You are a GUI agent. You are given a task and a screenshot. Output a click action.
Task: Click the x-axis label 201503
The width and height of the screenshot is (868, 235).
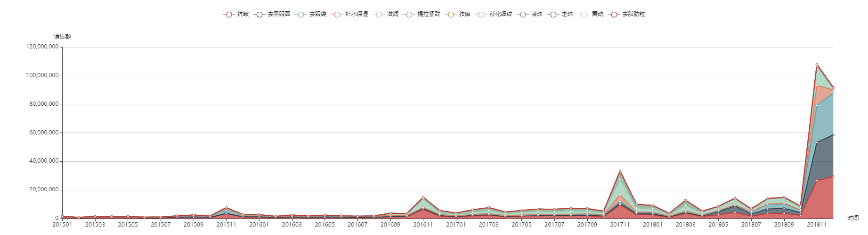point(95,225)
